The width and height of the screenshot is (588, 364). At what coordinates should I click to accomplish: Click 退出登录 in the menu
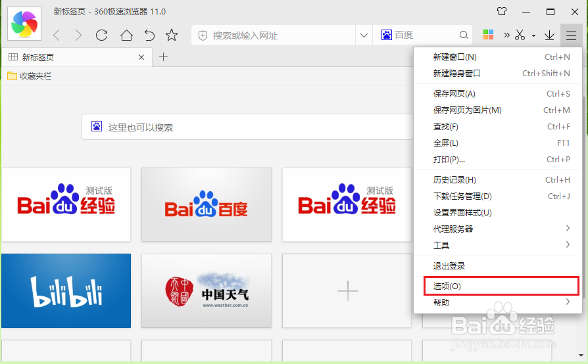498,266
